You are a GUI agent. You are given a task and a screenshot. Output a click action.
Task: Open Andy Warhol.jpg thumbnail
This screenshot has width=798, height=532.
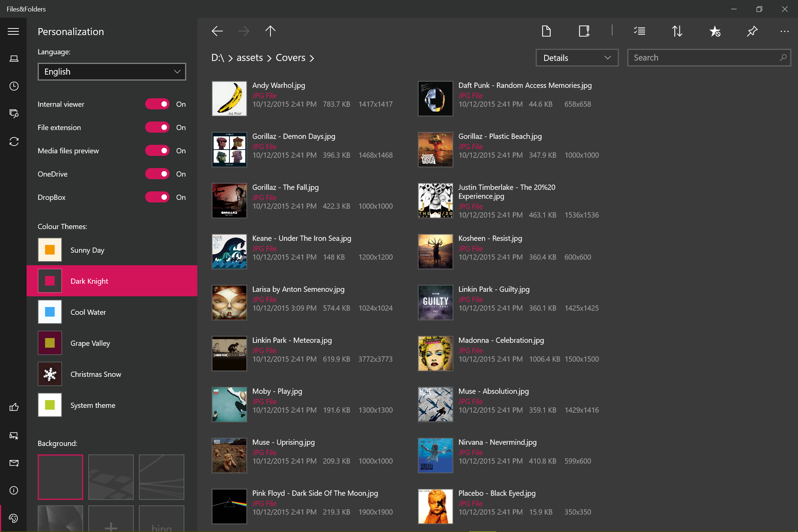(x=229, y=99)
